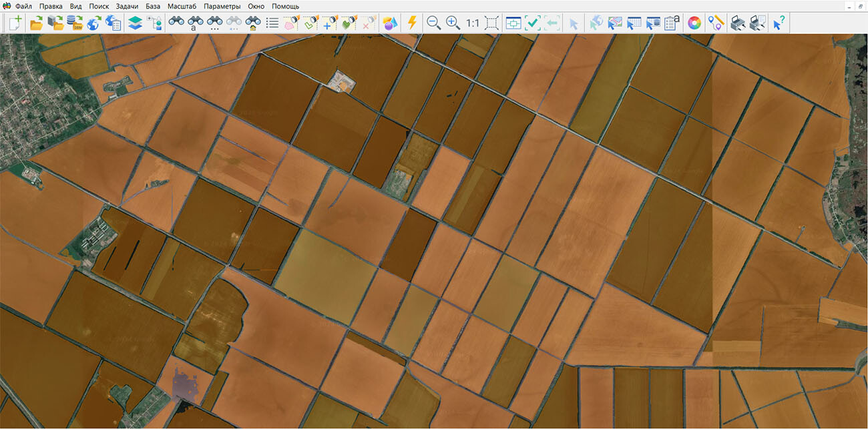Open the Параметры menu
This screenshot has width=868, height=429.
pos(222,6)
